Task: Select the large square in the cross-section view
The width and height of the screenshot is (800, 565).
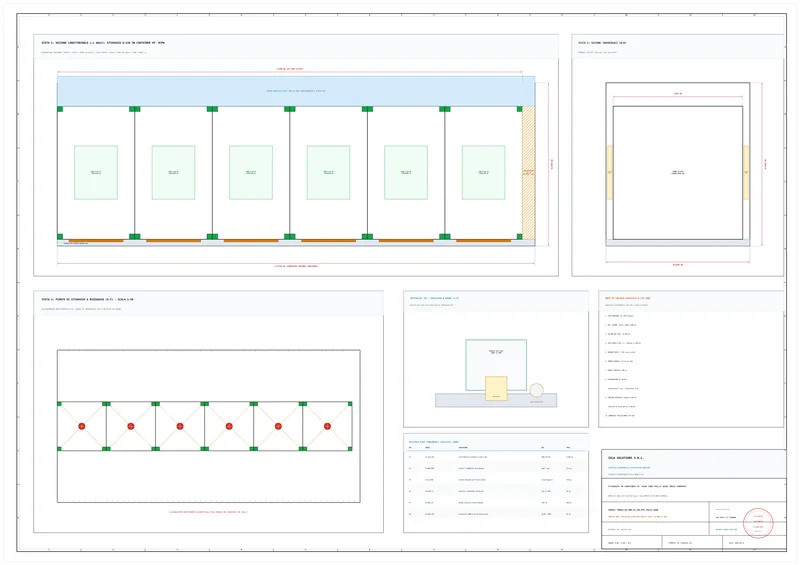Action: point(678,173)
